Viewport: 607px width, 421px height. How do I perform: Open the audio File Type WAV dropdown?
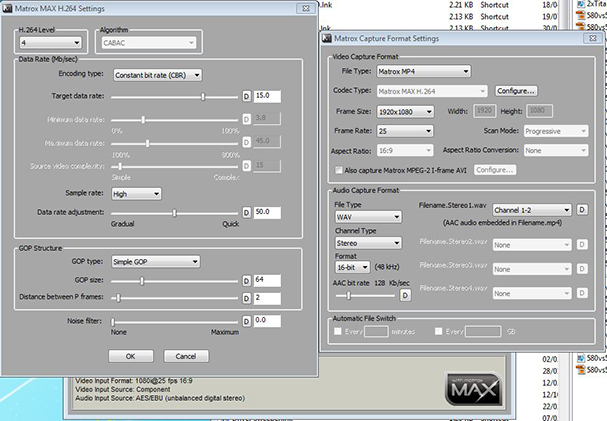point(368,217)
